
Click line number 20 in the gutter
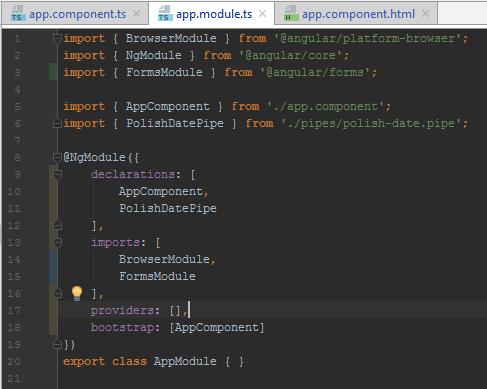[x=14, y=361]
